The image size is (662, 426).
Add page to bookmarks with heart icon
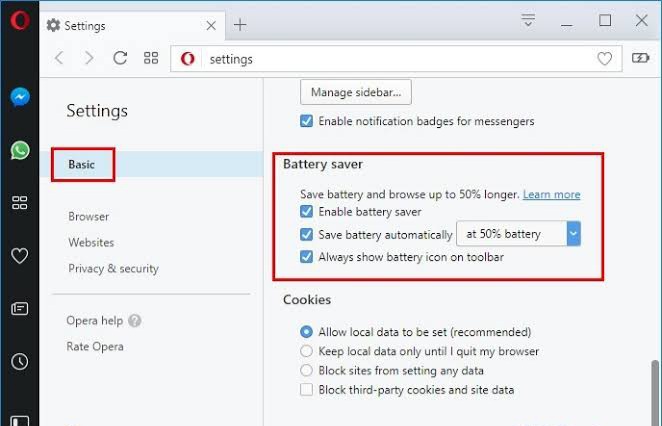605,58
